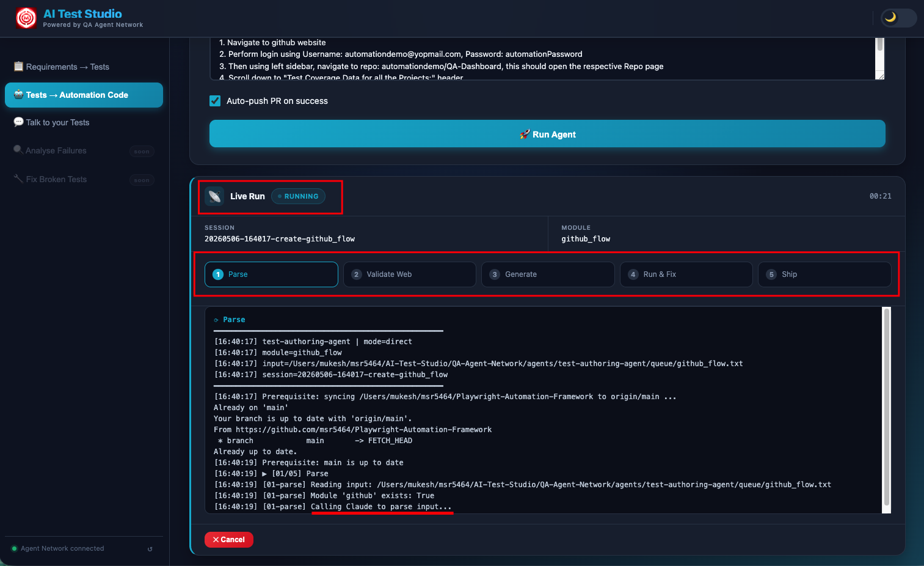Click log line 'Already up to date.'
924x566 pixels.
click(255, 452)
